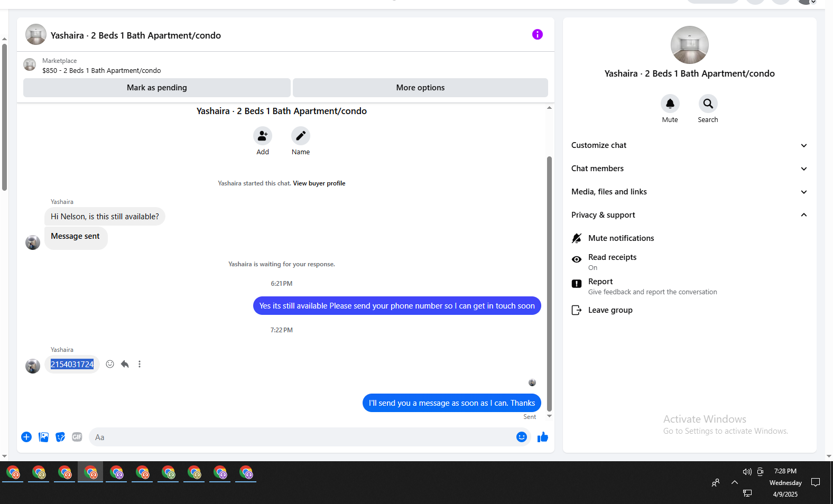The image size is (833, 504).
Task: Collapse Privacy & support section
Action: click(x=689, y=215)
